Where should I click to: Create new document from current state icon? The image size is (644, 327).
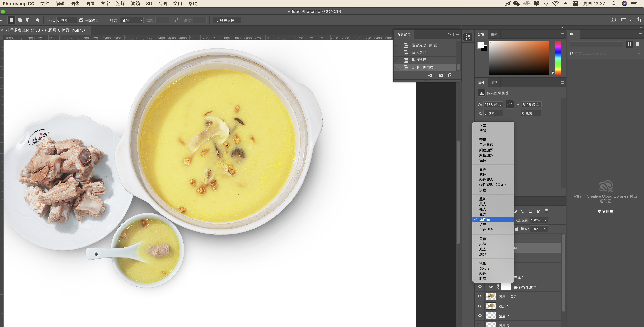[430, 75]
